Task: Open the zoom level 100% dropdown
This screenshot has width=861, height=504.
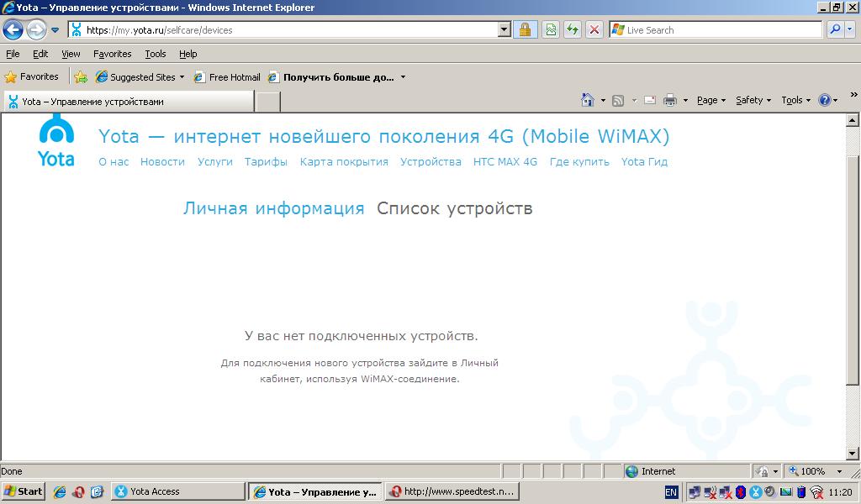Action: click(815, 471)
